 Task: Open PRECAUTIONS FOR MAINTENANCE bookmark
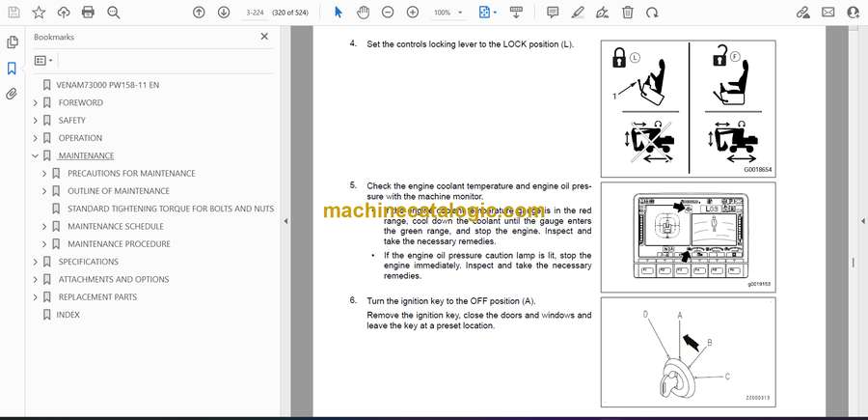click(x=132, y=174)
